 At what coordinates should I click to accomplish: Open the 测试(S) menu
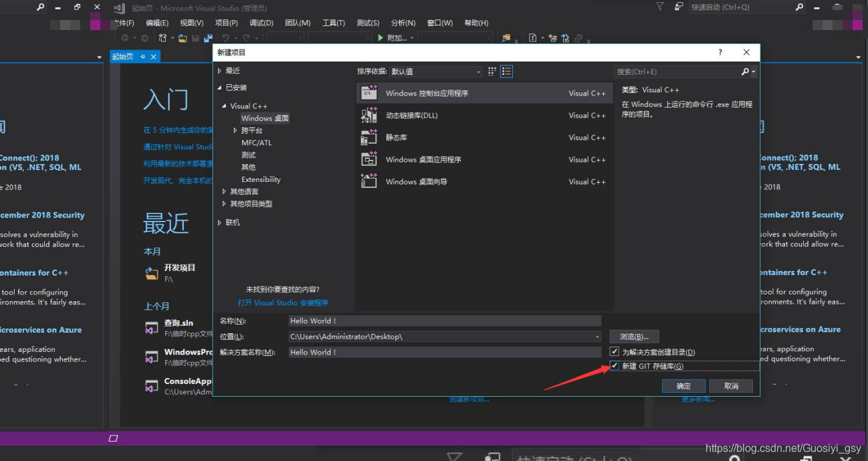tap(368, 23)
